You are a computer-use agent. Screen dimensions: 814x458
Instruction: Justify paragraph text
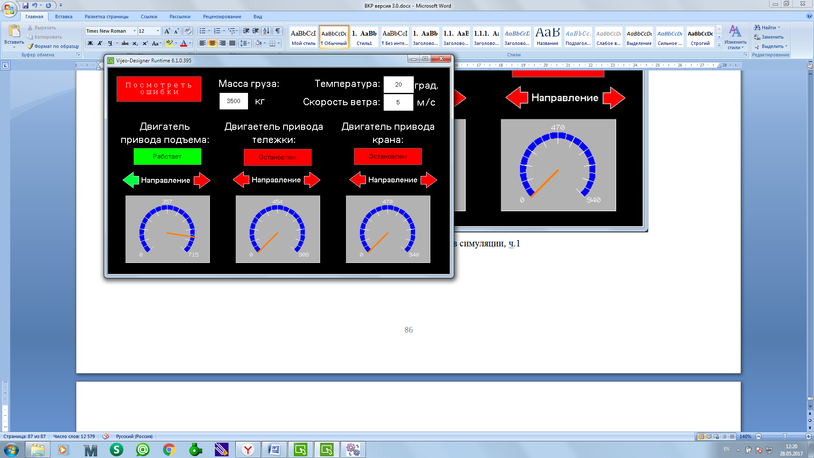coord(232,44)
